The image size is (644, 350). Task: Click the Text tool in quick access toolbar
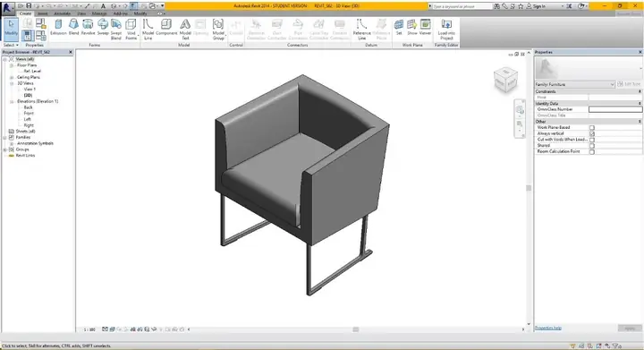[103, 6]
